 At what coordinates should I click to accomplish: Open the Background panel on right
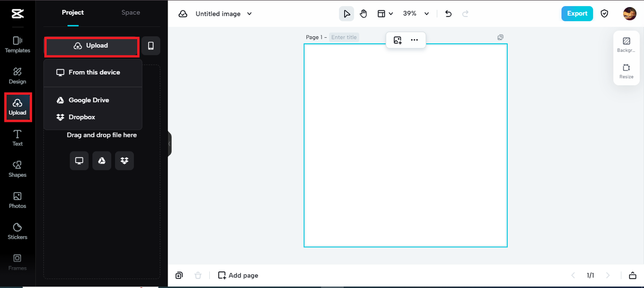click(x=626, y=45)
